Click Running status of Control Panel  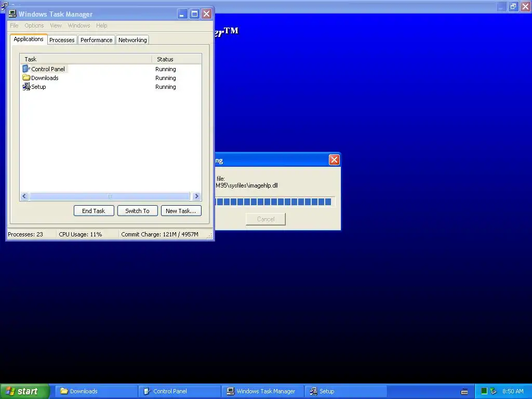click(x=166, y=69)
